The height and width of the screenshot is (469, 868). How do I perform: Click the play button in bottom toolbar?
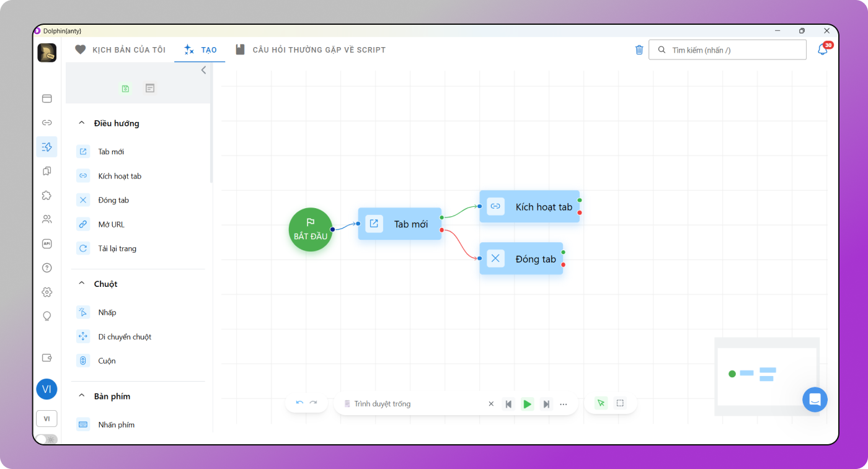point(527,404)
